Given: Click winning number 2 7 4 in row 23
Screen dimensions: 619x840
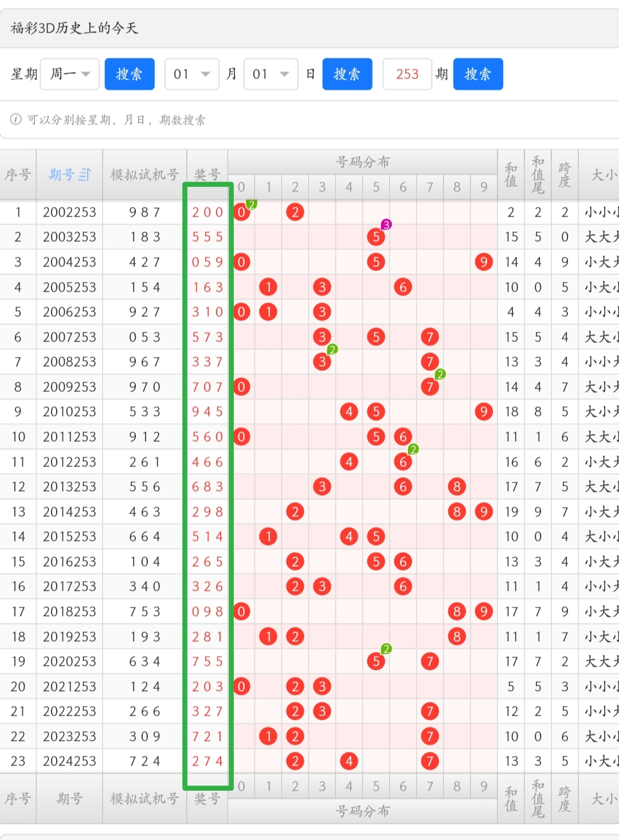Looking at the screenshot, I should point(207,761).
